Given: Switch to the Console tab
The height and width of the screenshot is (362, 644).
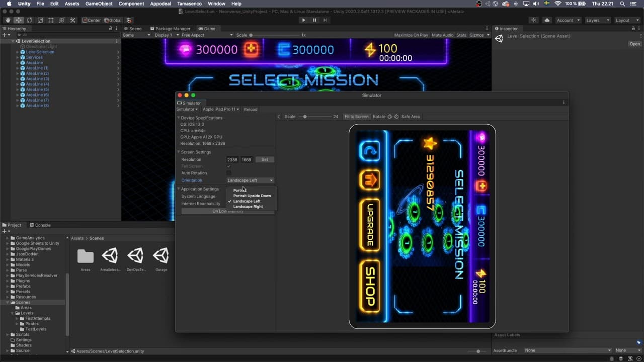Looking at the screenshot, I should tap(40, 225).
